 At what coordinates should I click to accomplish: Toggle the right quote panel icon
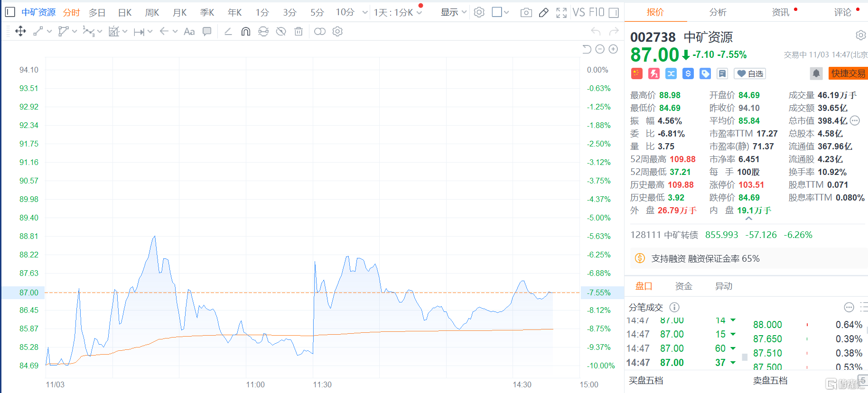614,13
